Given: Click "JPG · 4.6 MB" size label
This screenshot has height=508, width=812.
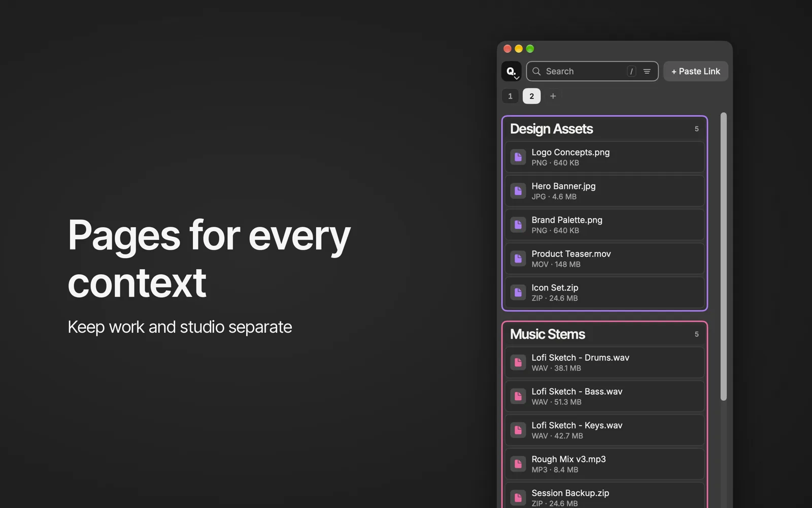Looking at the screenshot, I should 554,197.
